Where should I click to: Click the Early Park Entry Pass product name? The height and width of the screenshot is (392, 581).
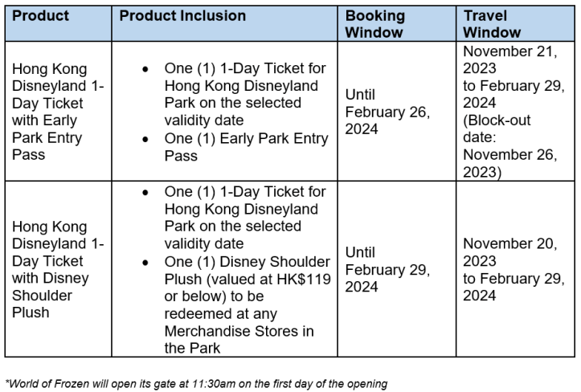tap(56, 112)
